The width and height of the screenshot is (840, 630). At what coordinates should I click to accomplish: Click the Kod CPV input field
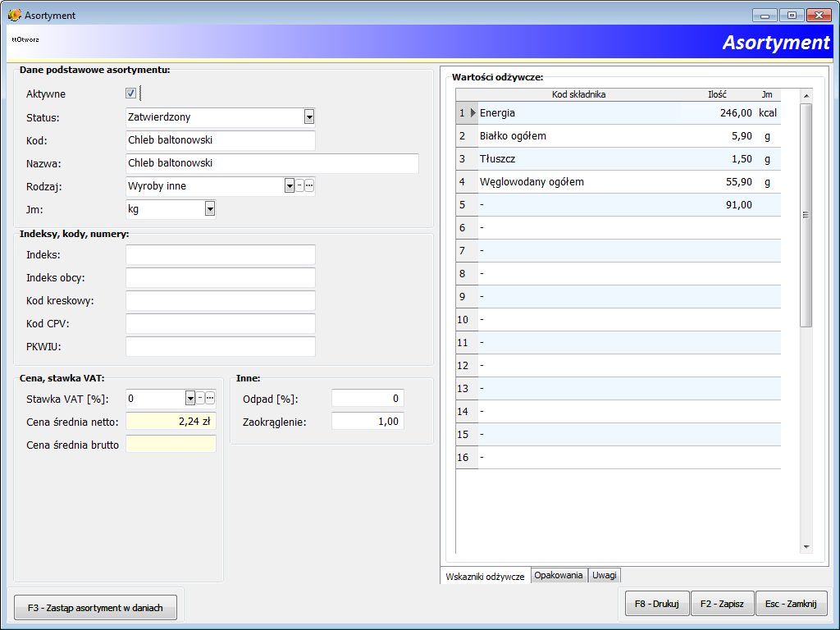click(x=220, y=324)
